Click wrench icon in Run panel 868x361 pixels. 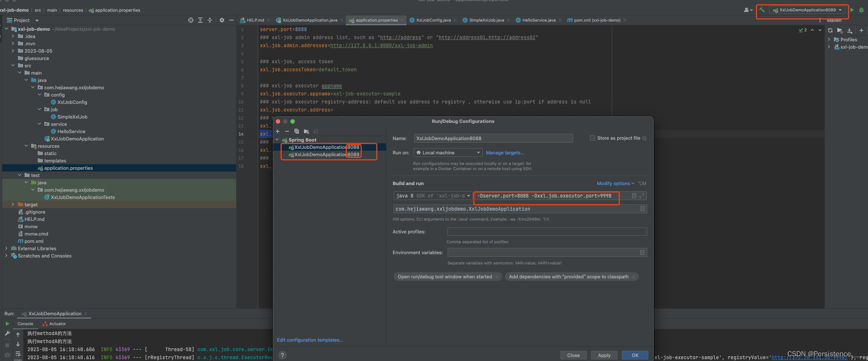7,334
